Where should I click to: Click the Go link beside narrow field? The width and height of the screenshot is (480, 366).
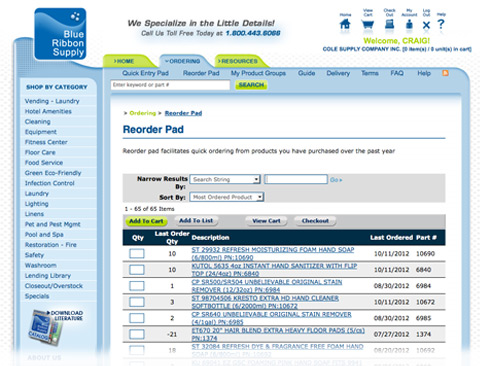336,180
